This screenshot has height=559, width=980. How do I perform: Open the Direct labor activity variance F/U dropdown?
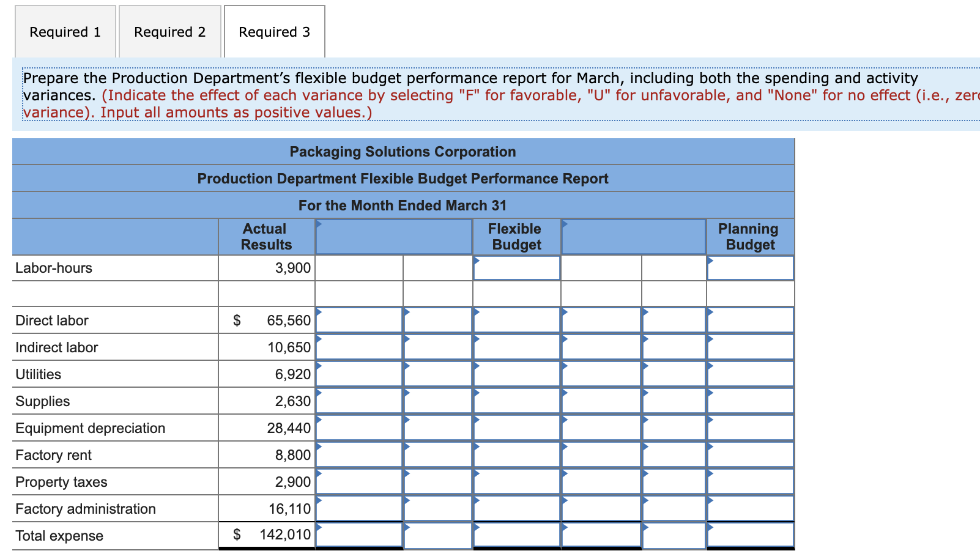674,320
